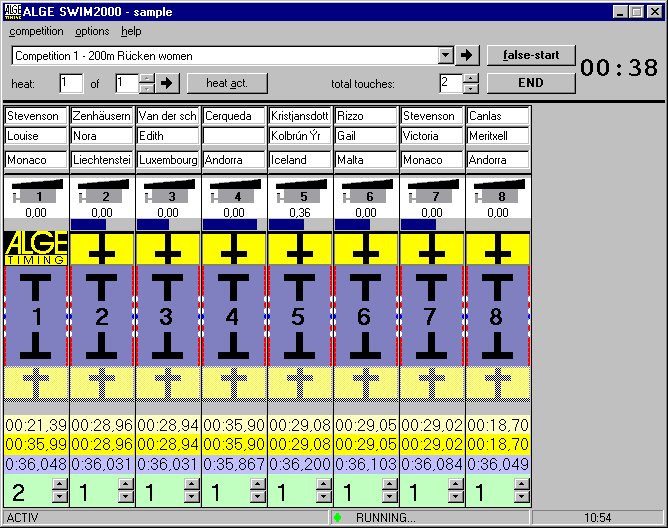Click lane 7 blue progress bar
The height and width of the screenshot is (528, 668).
point(418,225)
